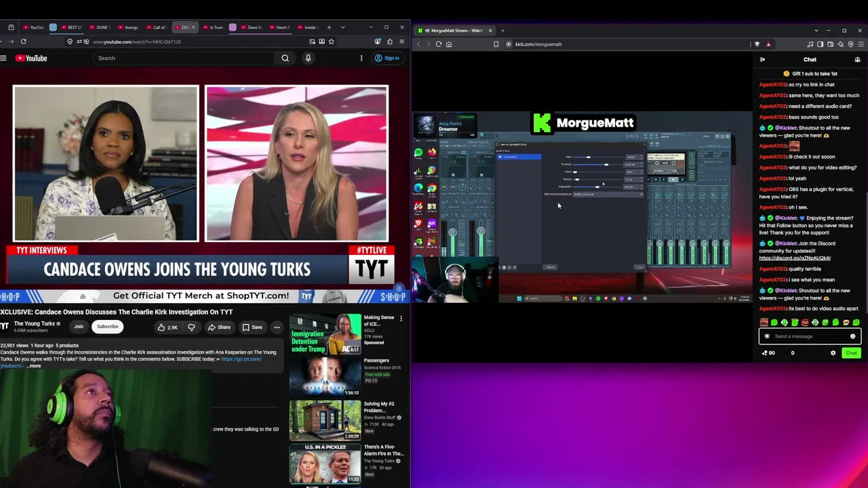
Task: Focus the YouTube address bar URL
Action: point(137,41)
